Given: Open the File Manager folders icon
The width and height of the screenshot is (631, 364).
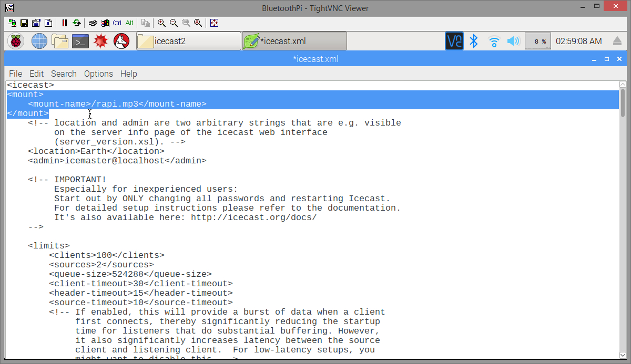Looking at the screenshot, I should pos(60,41).
